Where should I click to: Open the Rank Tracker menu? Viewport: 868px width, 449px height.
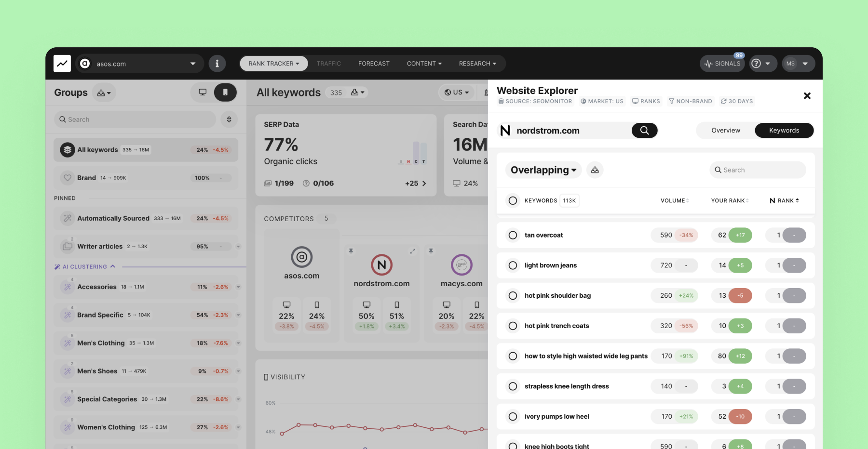(x=274, y=63)
